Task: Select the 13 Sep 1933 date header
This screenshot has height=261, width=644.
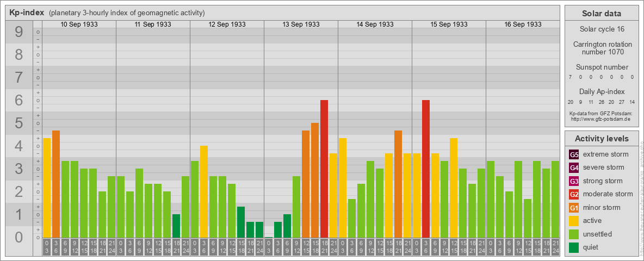Action: [301, 24]
